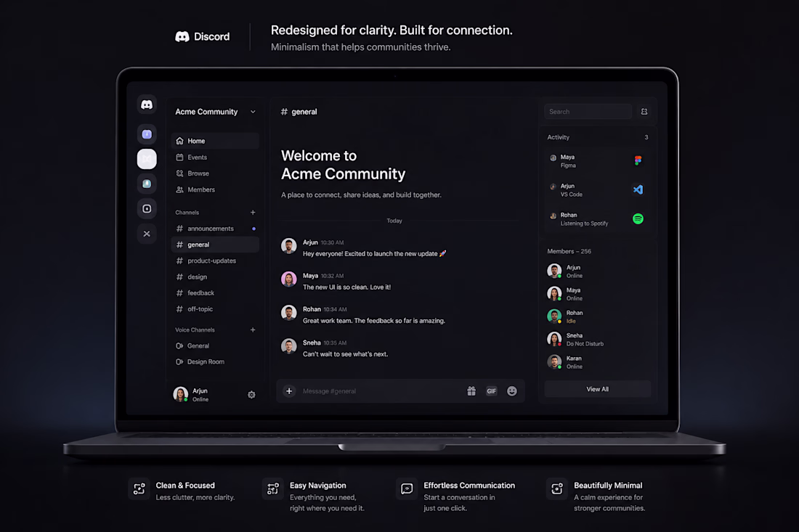Viewport: 799px width, 532px height.
Task: Open Events in the sidebar
Action: tap(215, 157)
